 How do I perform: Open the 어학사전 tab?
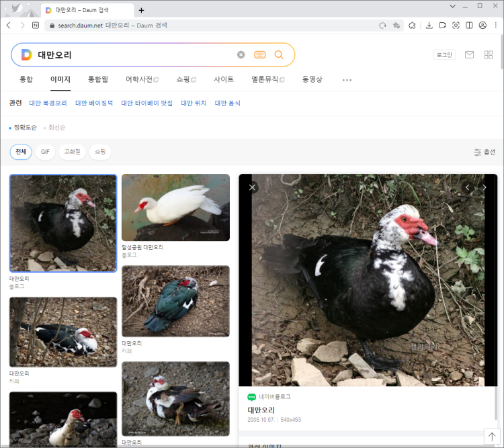pos(142,79)
